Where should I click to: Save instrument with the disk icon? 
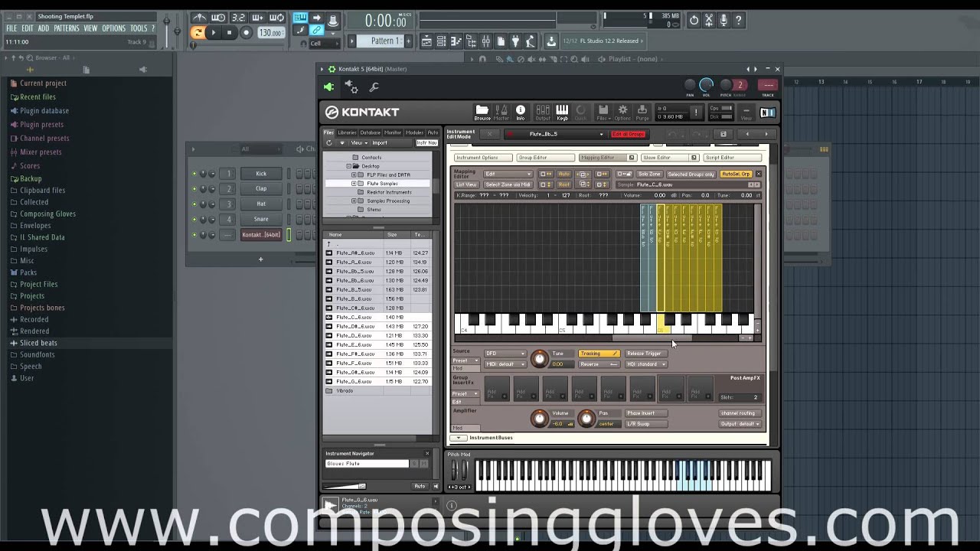click(x=724, y=134)
